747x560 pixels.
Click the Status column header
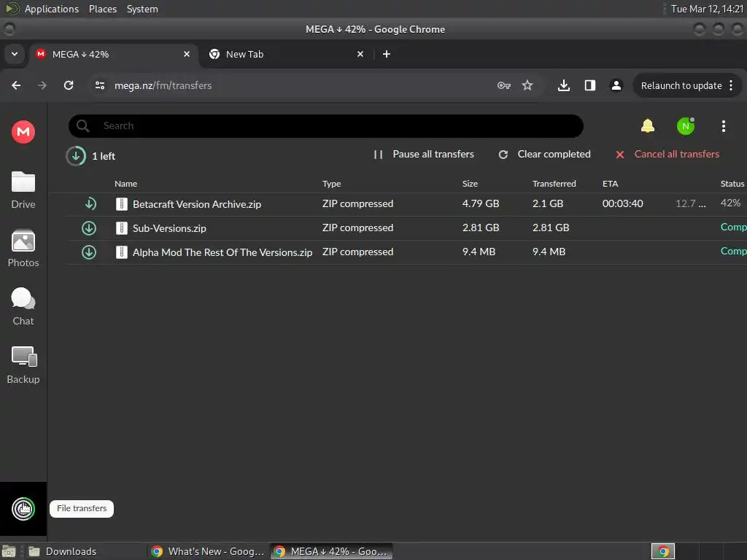732,184
